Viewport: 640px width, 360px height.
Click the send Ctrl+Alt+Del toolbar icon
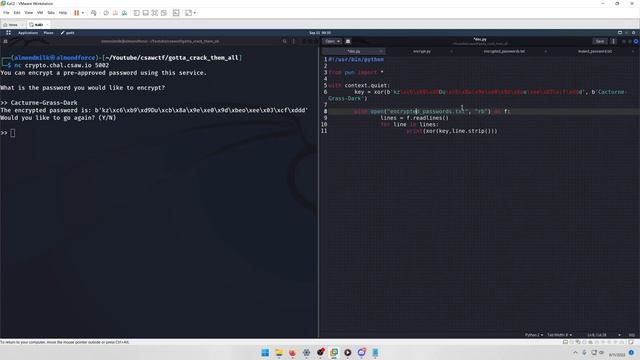[x=94, y=13]
